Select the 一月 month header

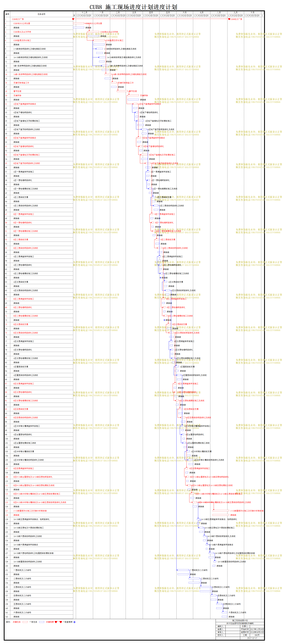101,13
